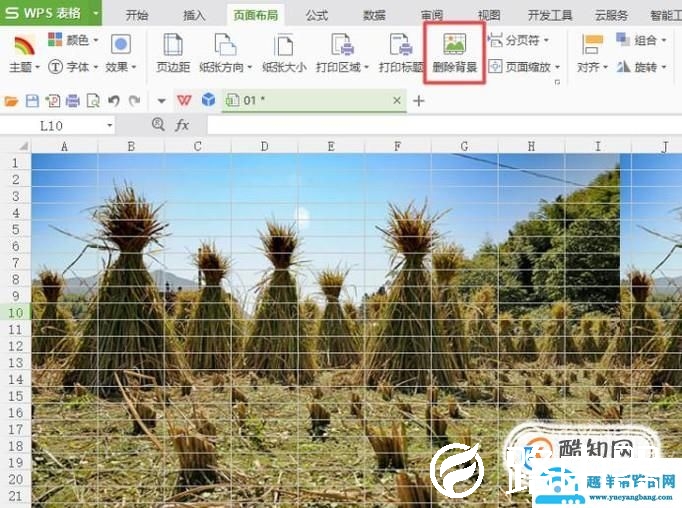Open the 对齐 align dropdown
682x508 pixels.
click(x=592, y=53)
